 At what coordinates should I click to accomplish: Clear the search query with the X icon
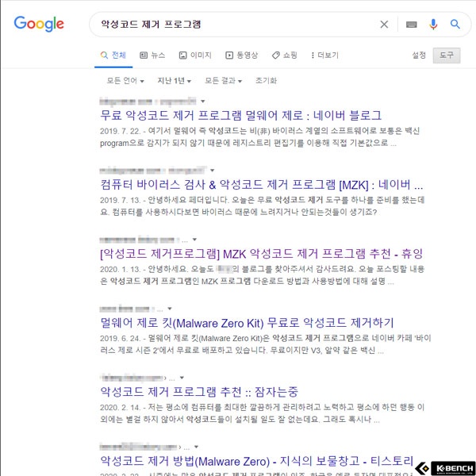[x=384, y=25]
